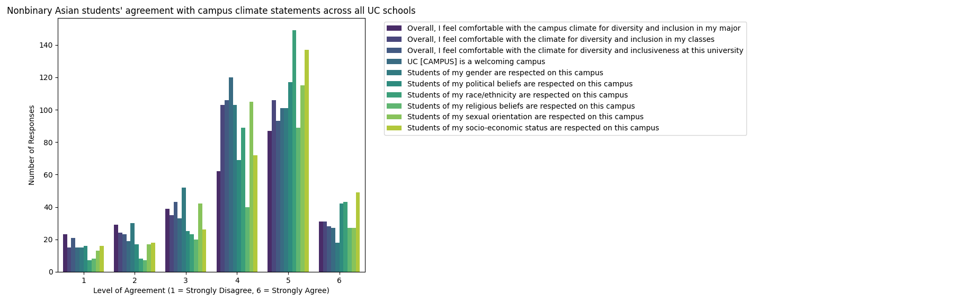Click the x-axis tick label '6'
Screen dimensions: 980x301
[339, 280]
